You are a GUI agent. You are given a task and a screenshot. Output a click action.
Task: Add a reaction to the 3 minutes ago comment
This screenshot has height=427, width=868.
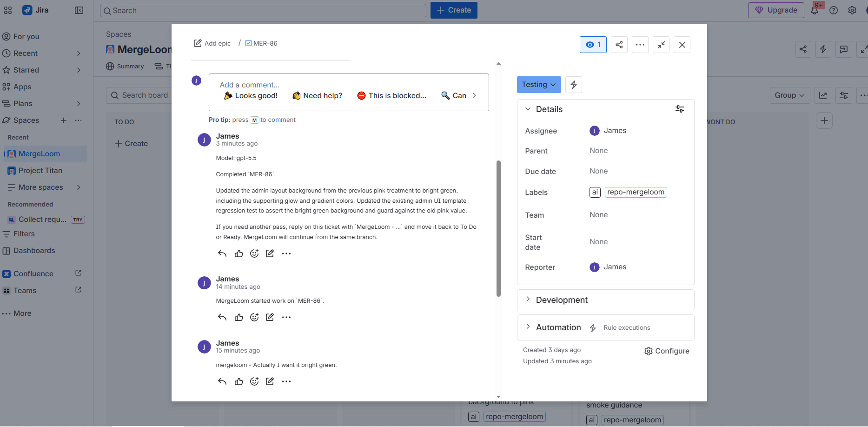(254, 254)
